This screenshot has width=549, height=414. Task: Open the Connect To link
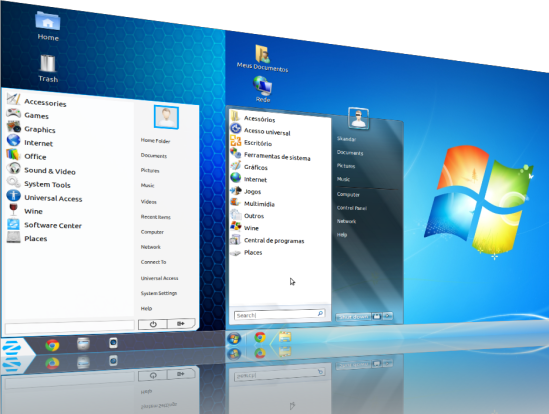(x=153, y=262)
